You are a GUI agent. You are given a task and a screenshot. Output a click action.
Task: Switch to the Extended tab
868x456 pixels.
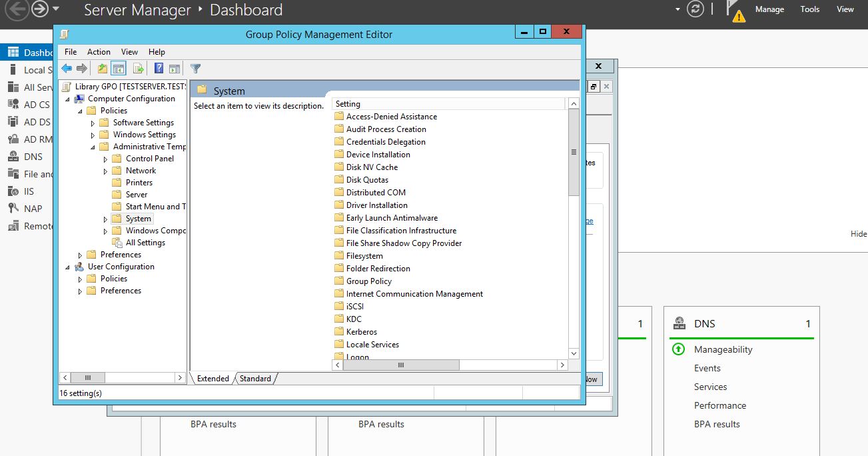tap(213, 379)
